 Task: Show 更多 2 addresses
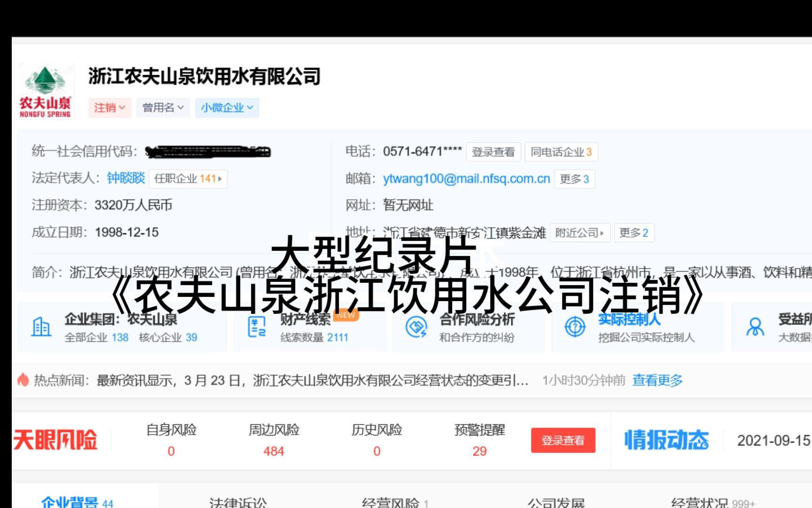tap(634, 233)
